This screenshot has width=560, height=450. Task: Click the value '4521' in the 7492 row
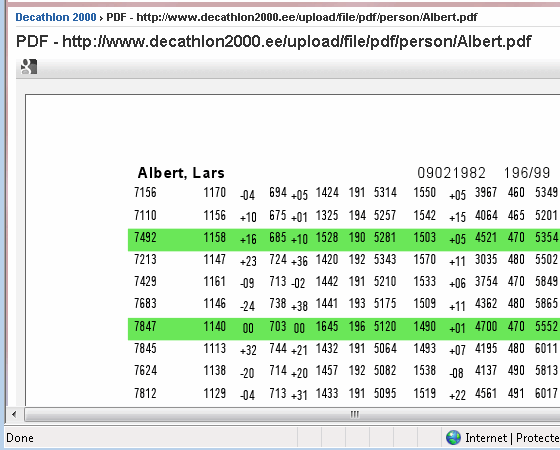pyautogui.click(x=486, y=238)
